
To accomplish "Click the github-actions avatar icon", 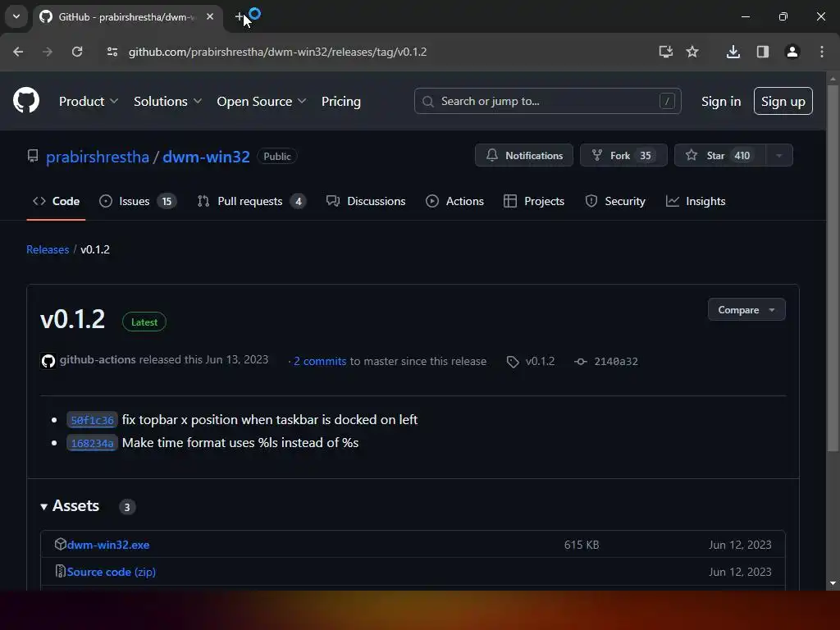I will coord(48,361).
